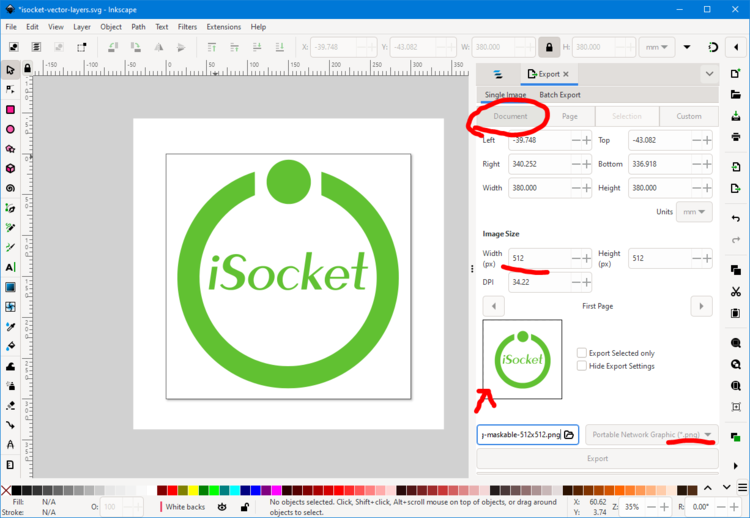
Task: Click the New document icon
Action: click(736, 73)
